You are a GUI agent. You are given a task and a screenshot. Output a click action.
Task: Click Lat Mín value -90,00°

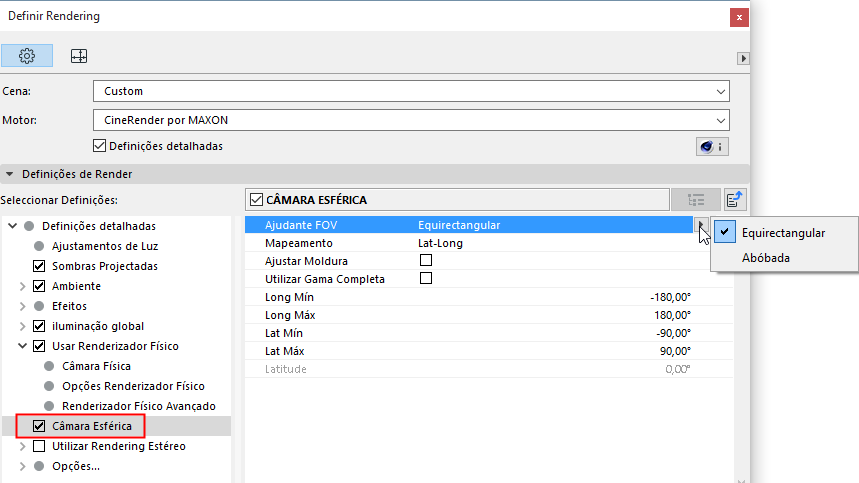coord(673,334)
